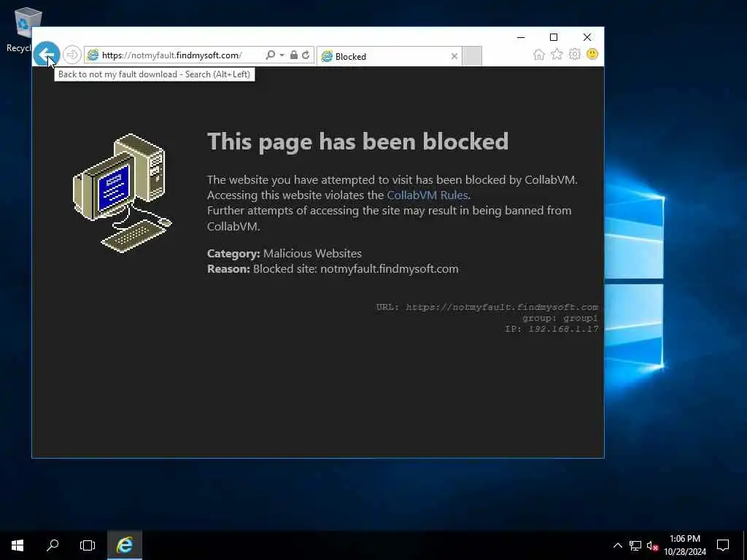Open Task View on the taskbar
This screenshot has height=560, width=747.
[88, 545]
